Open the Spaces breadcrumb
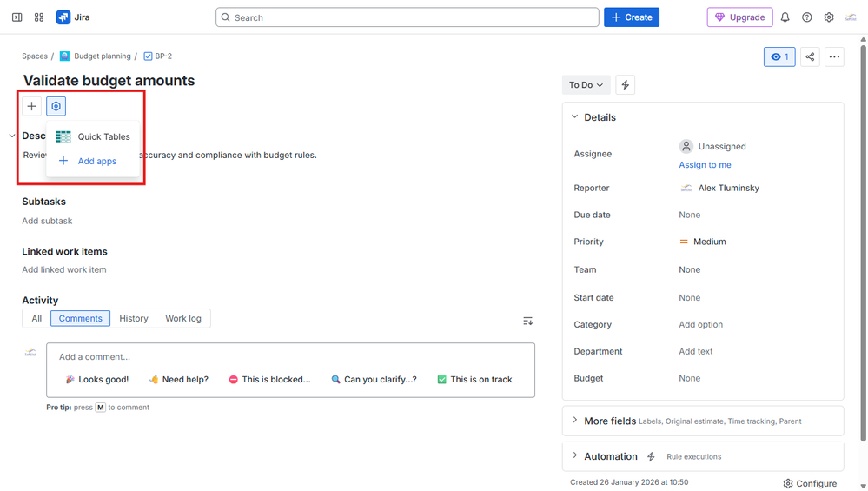 (x=35, y=56)
